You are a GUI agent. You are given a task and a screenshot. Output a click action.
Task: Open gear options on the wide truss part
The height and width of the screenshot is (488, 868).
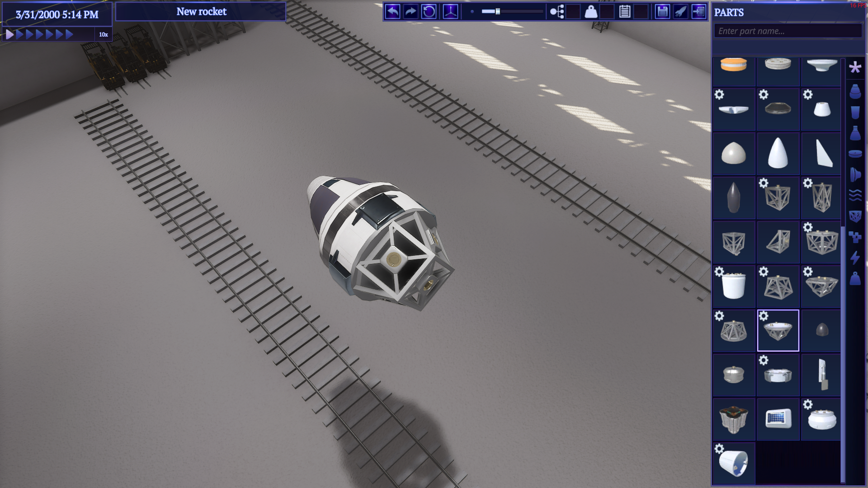click(808, 227)
